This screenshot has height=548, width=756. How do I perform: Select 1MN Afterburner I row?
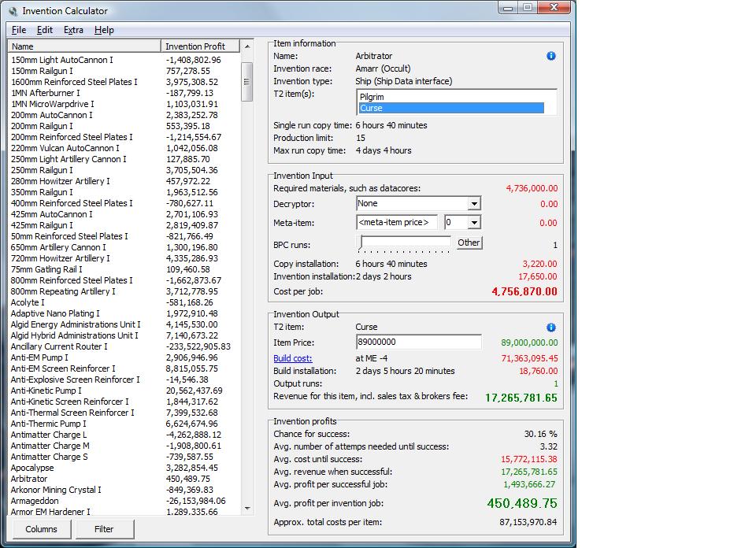[x=124, y=93]
